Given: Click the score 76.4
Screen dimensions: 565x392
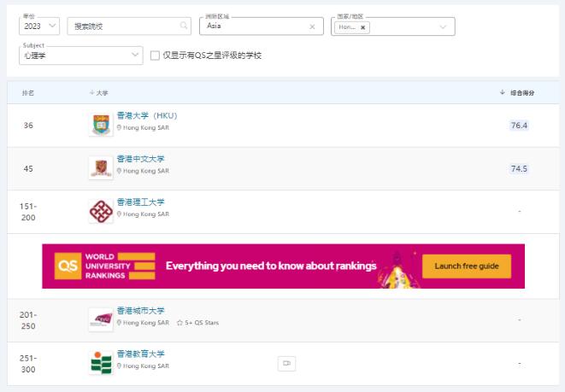Looking at the screenshot, I should [x=519, y=126].
